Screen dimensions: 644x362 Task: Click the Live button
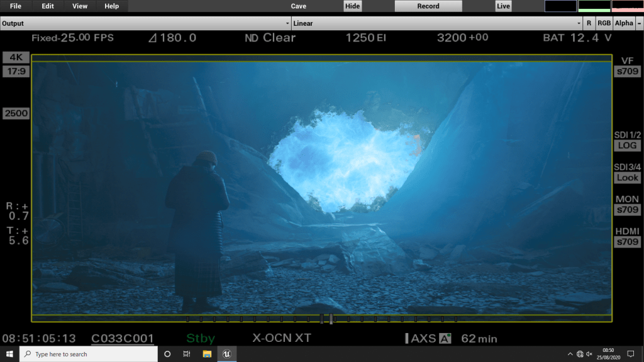(503, 6)
